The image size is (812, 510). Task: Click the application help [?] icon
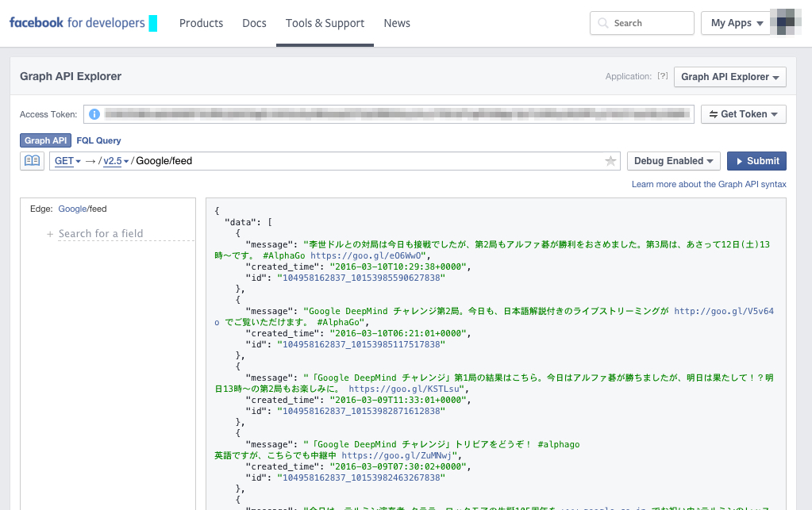(x=662, y=76)
